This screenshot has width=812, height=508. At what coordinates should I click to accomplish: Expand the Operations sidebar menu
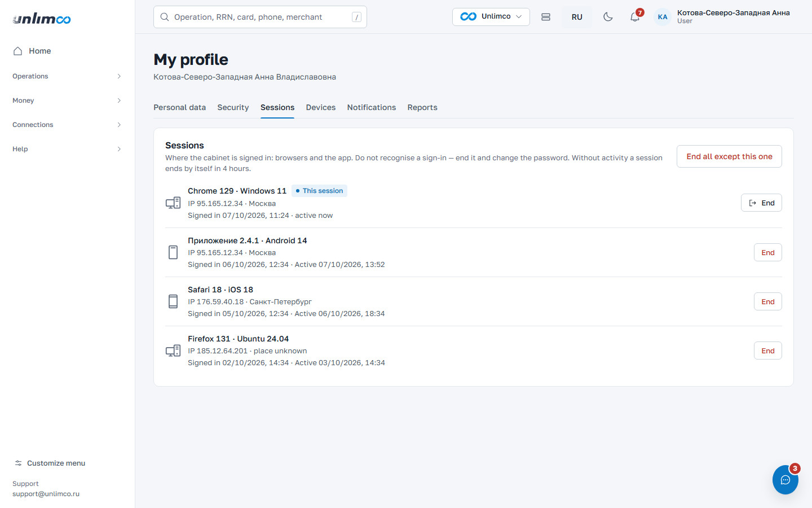tap(67, 76)
